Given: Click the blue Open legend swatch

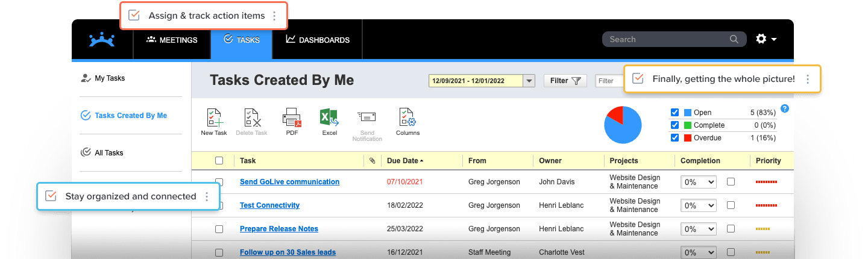Looking at the screenshot, I should click(688, 113).
